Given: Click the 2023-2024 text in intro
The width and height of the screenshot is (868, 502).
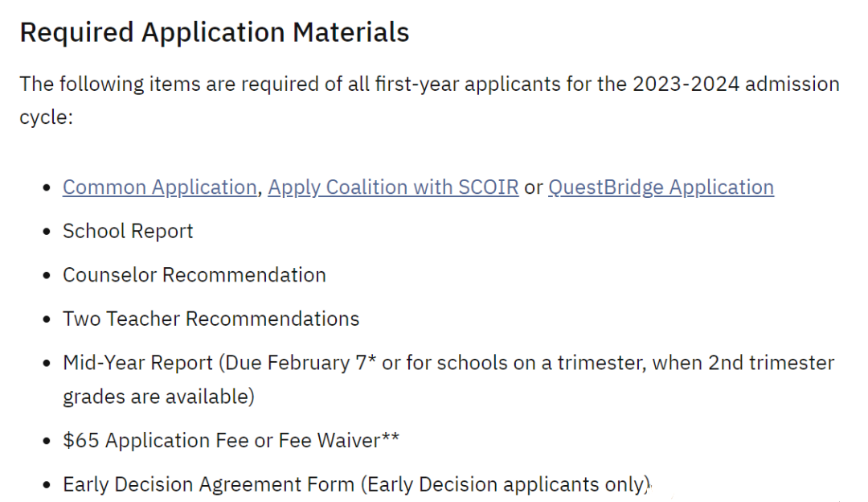Looking at the screenshot, I should pos(686,84).
